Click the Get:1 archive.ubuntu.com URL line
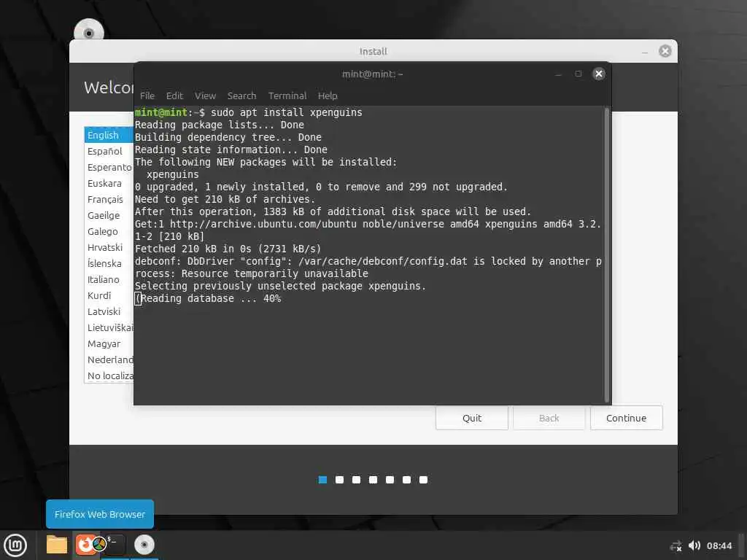Image resolution: width=747 pixels, height=560 pixels. point(368,230)
